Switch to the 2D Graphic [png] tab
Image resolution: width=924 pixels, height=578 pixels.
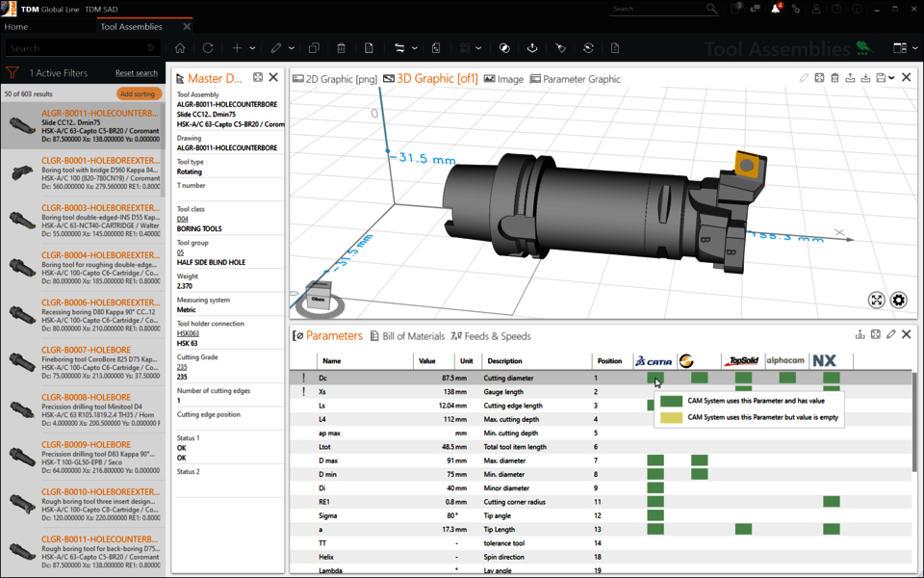coord(335,79)
